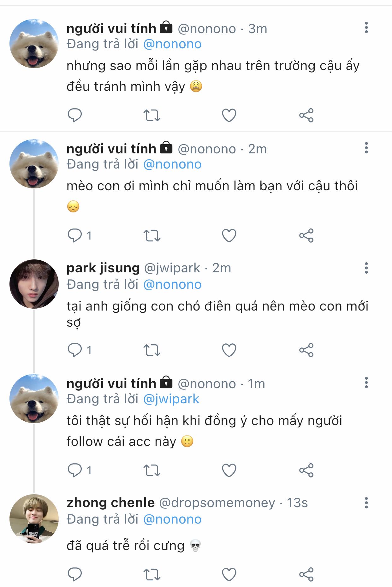
Task: View park jisung's profile picture
Action: [34, 284]
